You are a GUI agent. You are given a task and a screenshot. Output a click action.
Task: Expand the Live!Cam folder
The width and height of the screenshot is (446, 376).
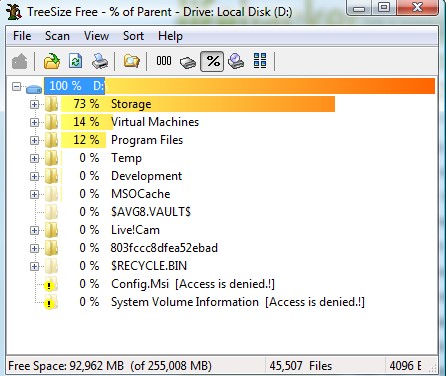[34, 230]
